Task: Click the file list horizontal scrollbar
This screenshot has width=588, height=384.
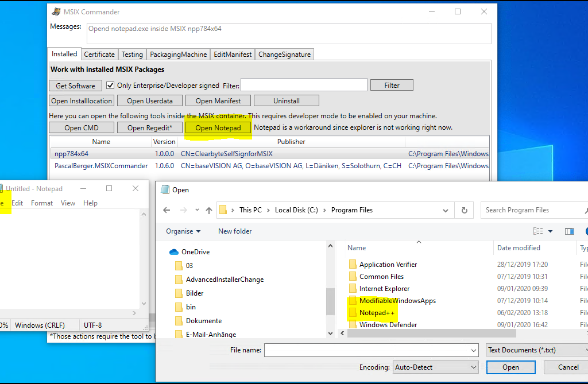Action: pyautogui.click(x=431, y=333)
